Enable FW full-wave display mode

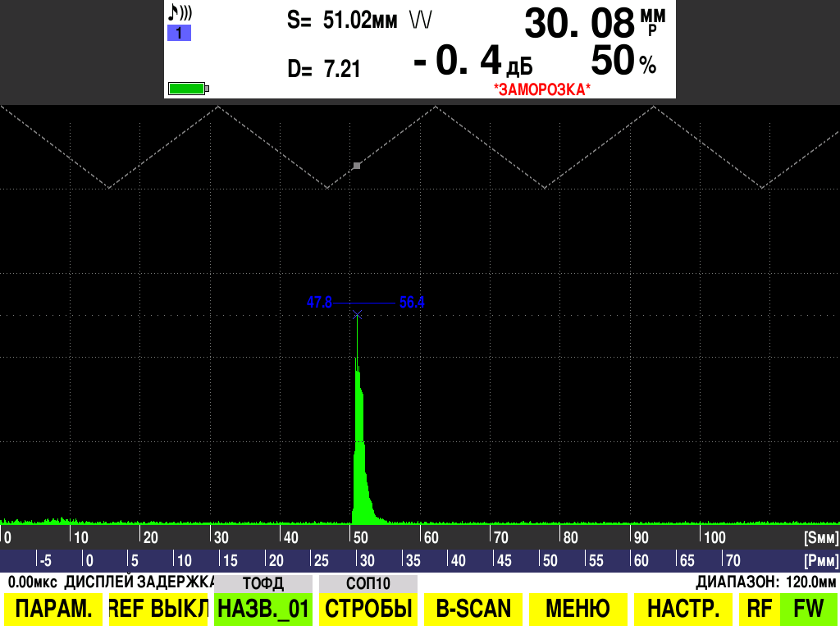(808, 609)
